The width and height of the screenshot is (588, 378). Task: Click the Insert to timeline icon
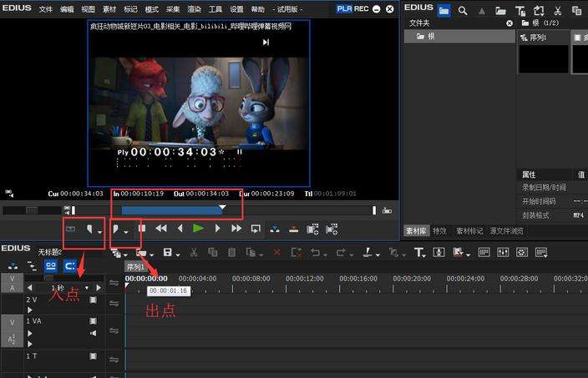pos(275,229)
